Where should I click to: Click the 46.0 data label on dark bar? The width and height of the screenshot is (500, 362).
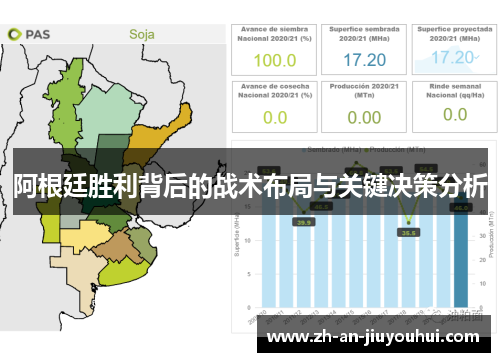coord(461,208)
